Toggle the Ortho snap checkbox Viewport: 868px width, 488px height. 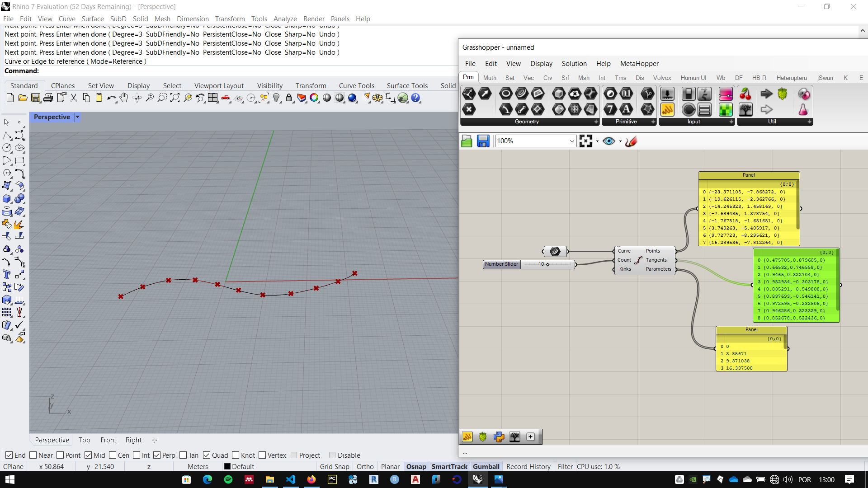[x=365, y=467]
